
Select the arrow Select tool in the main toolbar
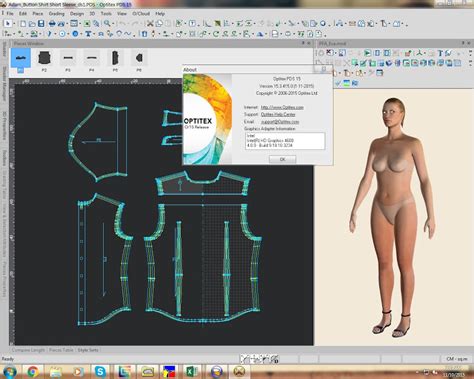tap(8, 23)
